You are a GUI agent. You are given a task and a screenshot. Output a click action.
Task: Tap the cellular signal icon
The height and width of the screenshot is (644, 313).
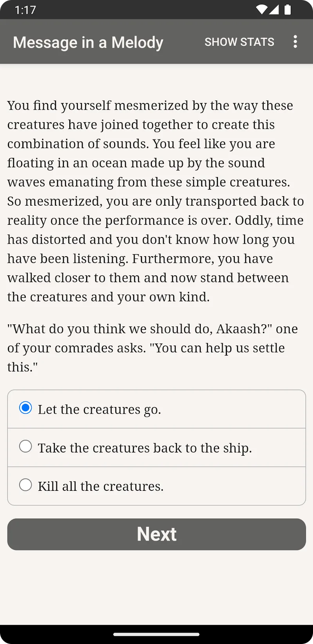coord(274,9)
